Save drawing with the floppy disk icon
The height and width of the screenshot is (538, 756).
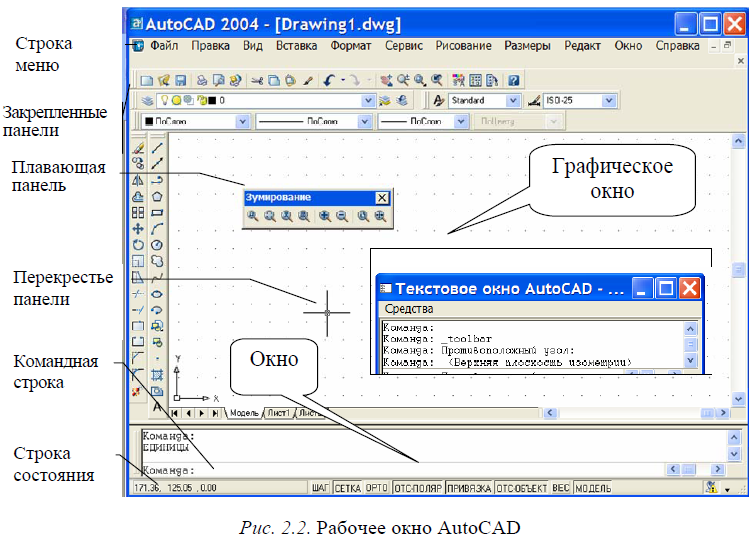180,81
